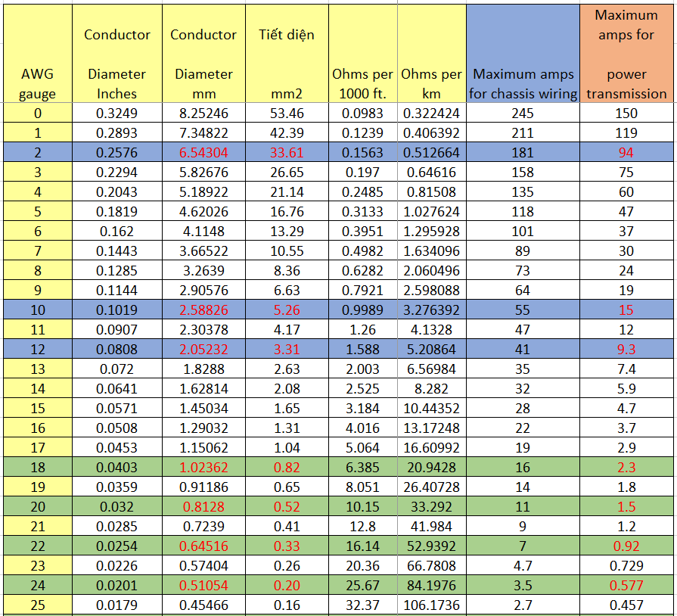Select 'Maximum amps for chassis wiring' header
The width and height of the screenshot is (677, 616).
point(523,54)
